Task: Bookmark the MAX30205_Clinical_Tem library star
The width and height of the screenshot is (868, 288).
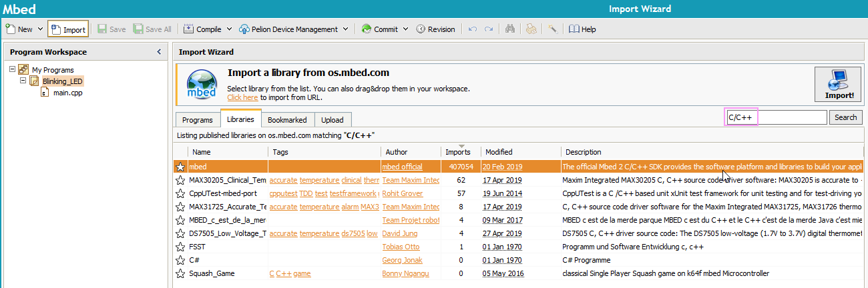Action: [180, 180]
